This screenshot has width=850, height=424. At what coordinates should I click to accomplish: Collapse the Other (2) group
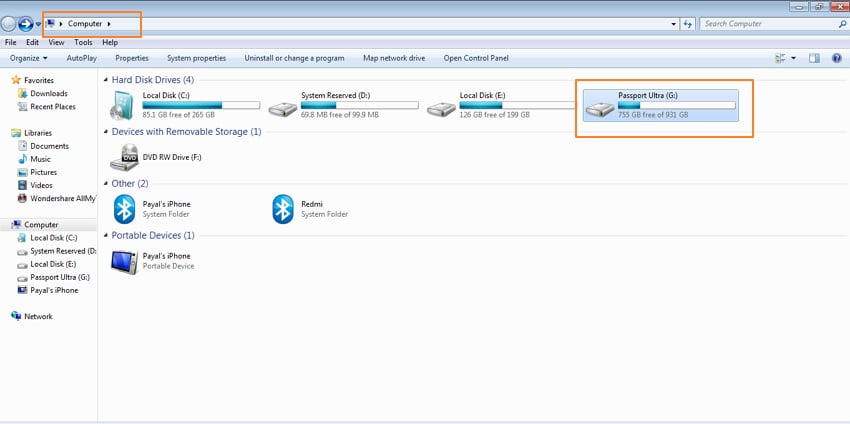tap(106, 184)
